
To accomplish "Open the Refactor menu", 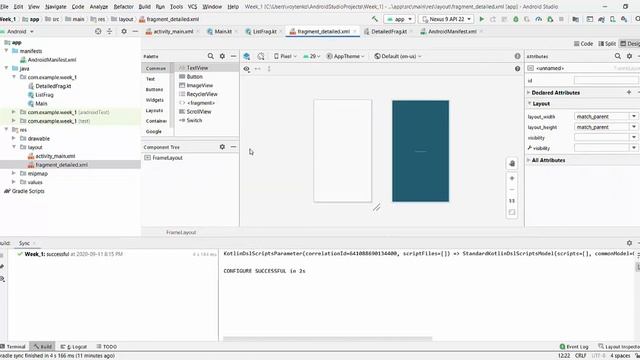I will tap(123, 7).
